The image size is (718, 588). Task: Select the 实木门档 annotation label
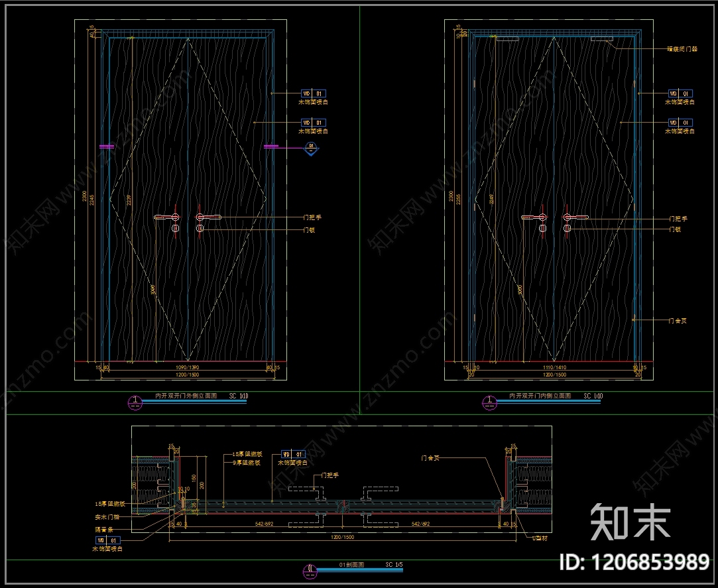pos(107,516)
